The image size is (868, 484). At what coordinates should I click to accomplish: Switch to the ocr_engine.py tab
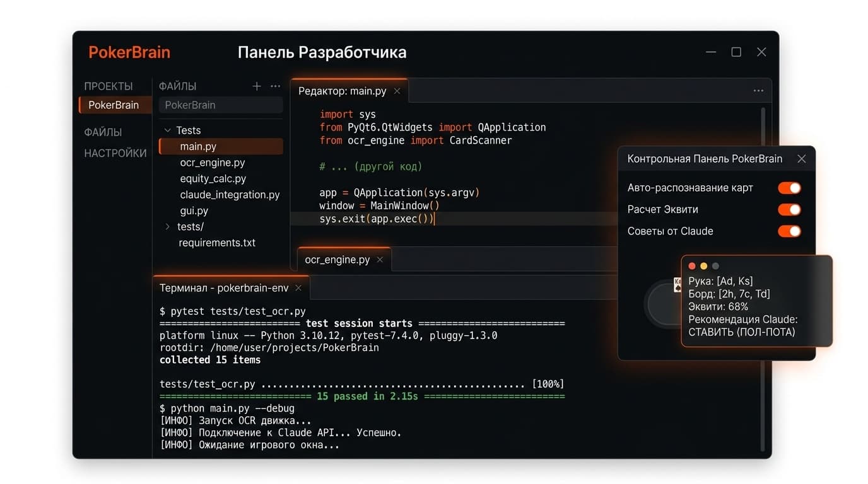pyautogui.click(x=338, y=259)
